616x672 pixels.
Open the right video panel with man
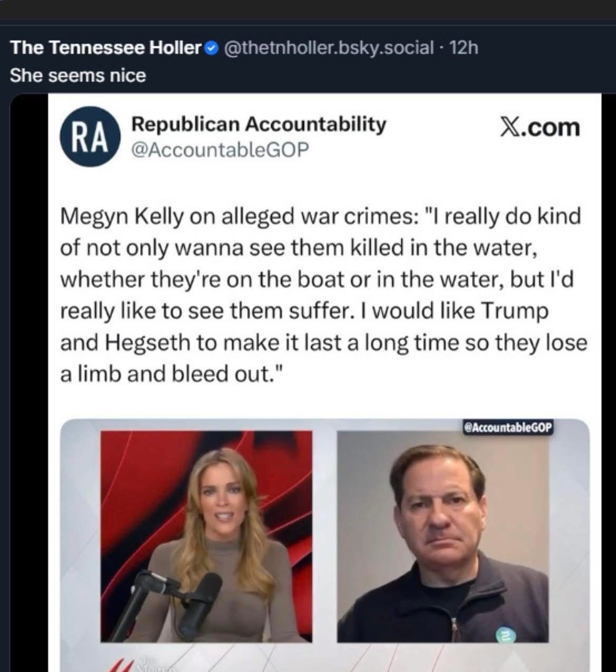click(442, 536)
